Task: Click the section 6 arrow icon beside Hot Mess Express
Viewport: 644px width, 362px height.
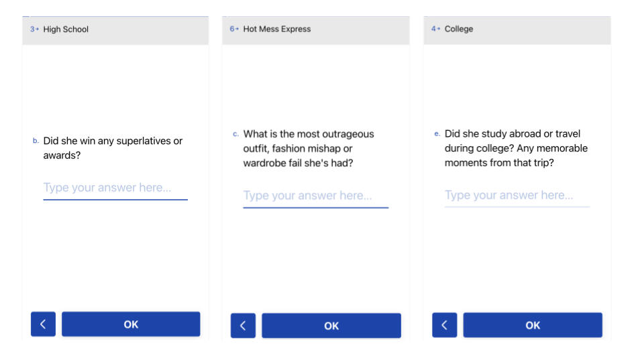Action: [x=236, y=29]
